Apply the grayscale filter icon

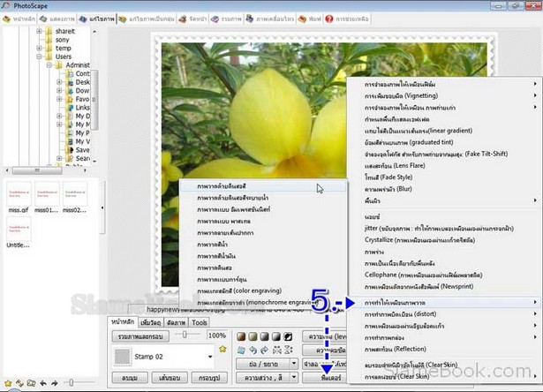264,336
